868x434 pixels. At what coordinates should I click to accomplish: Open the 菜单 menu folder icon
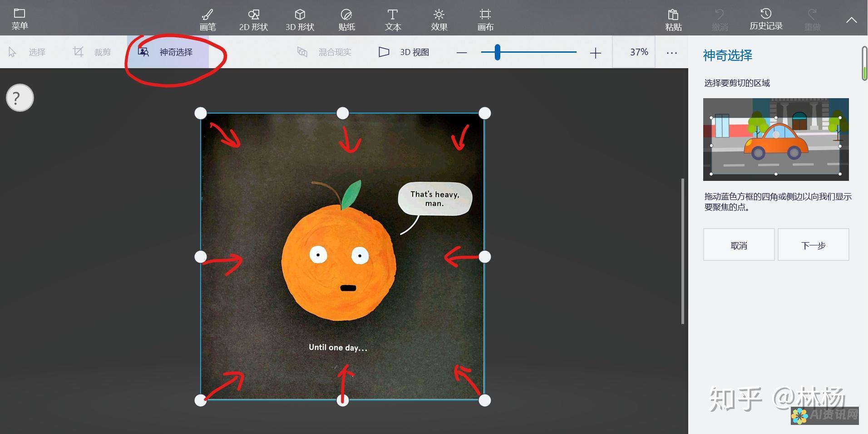pos(20,19)
